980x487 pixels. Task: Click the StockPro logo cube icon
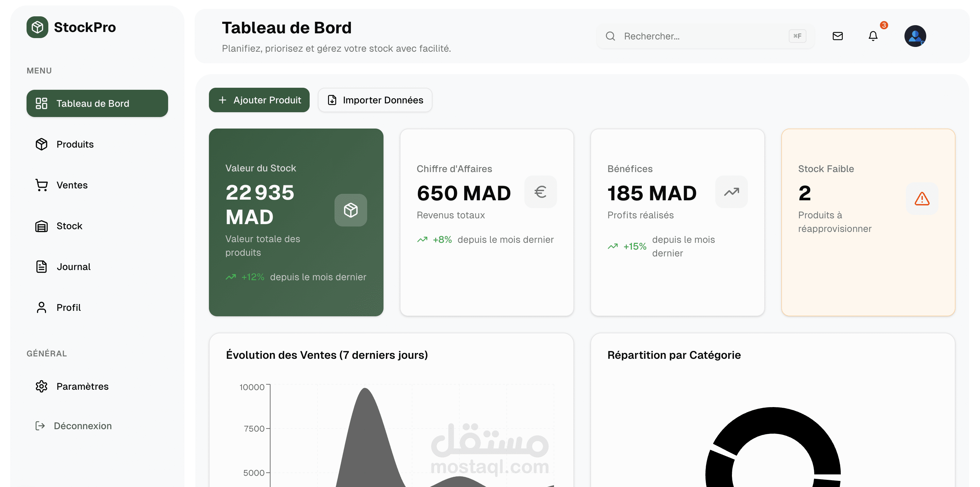pyautogui.click(x=37, y=27)
